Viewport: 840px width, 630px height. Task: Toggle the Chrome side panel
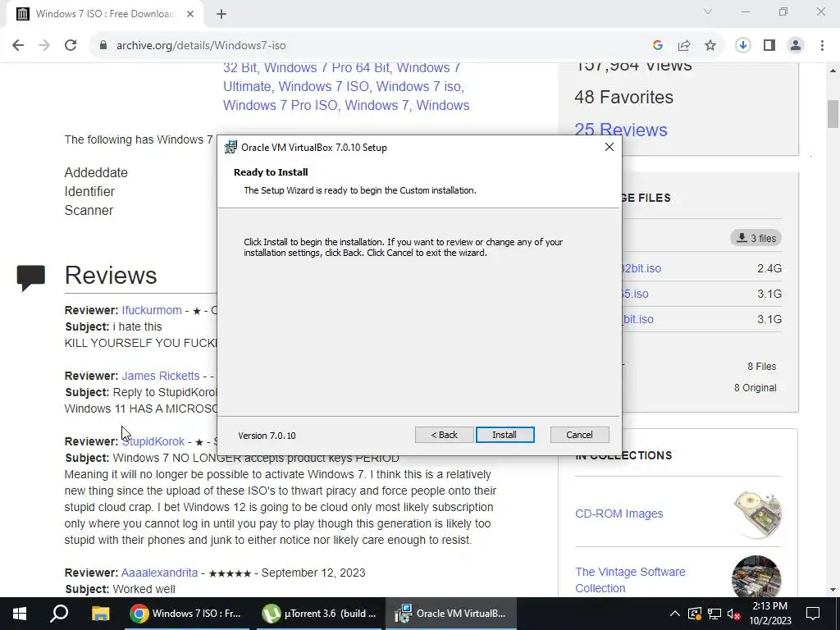pyautogui.click(x=769, y=46)
